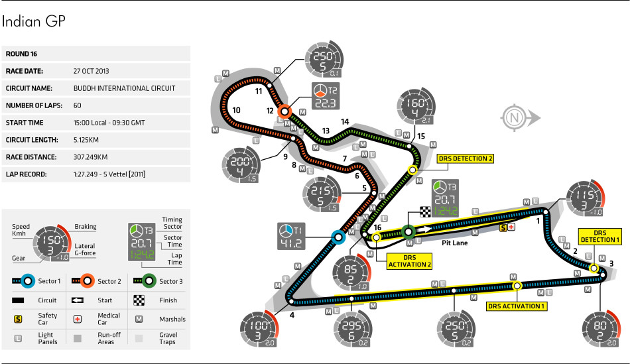Select the 160 kmh gear 4 speed gauge

416,107
